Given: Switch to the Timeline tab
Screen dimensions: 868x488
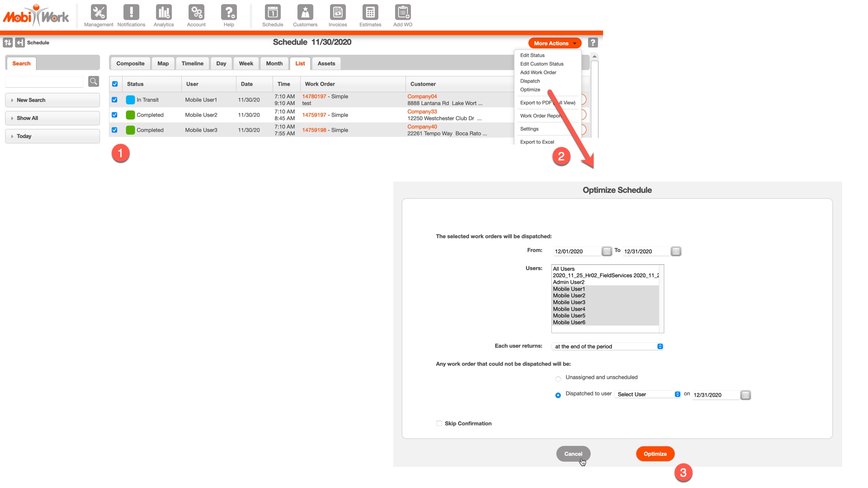Looking at the screenshot, I should point(192,63).
